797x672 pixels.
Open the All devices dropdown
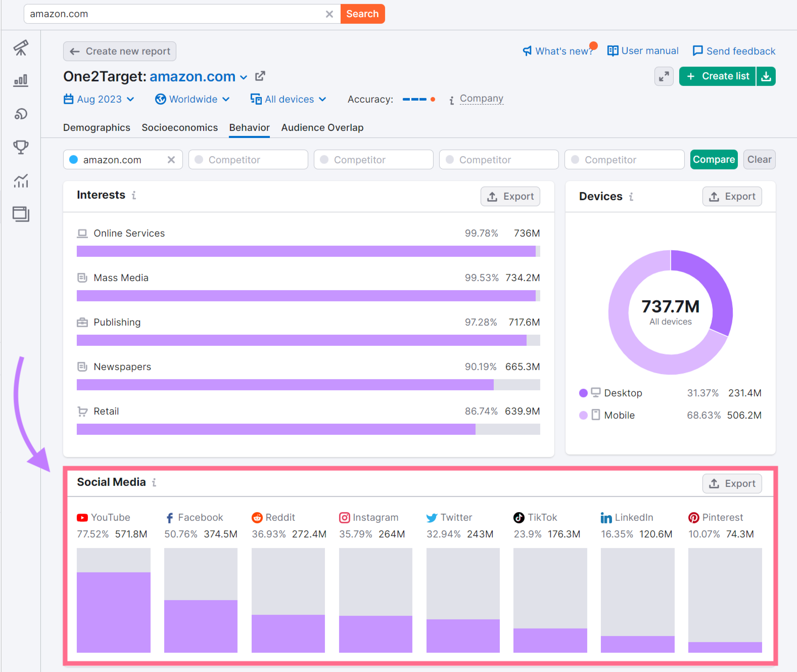pyautogui.click(x=289, y=99)
